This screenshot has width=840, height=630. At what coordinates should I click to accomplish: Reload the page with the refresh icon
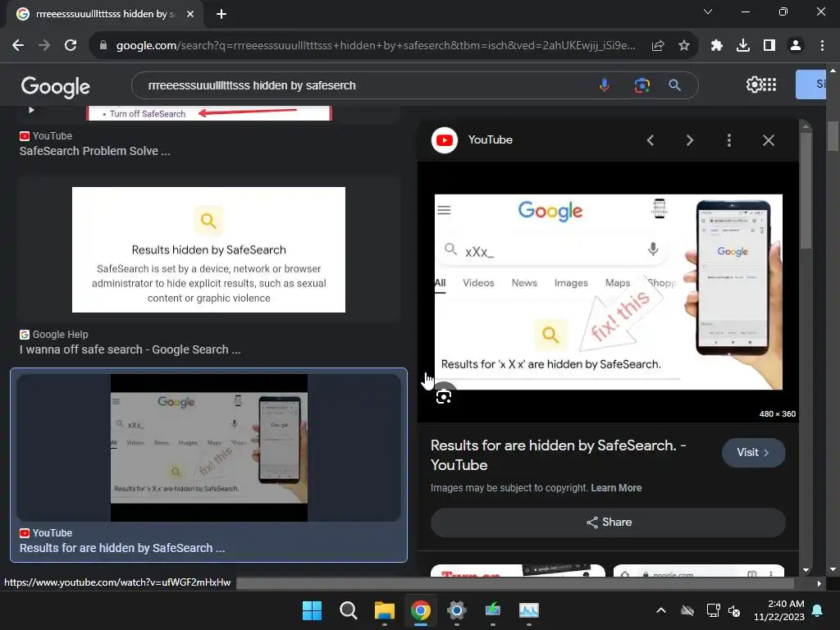(71, 46)
